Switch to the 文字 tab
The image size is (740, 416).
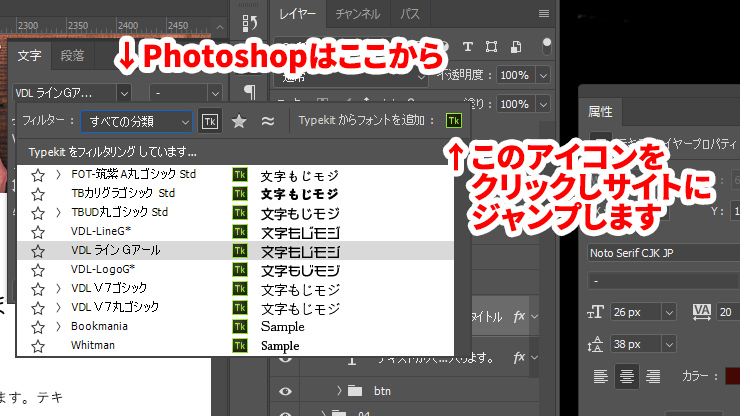(29, 56)
